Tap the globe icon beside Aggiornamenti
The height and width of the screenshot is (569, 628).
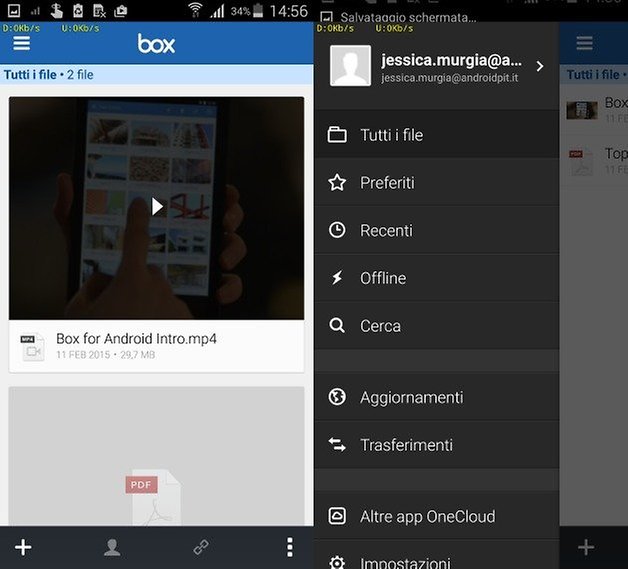(x=337, y=397)
